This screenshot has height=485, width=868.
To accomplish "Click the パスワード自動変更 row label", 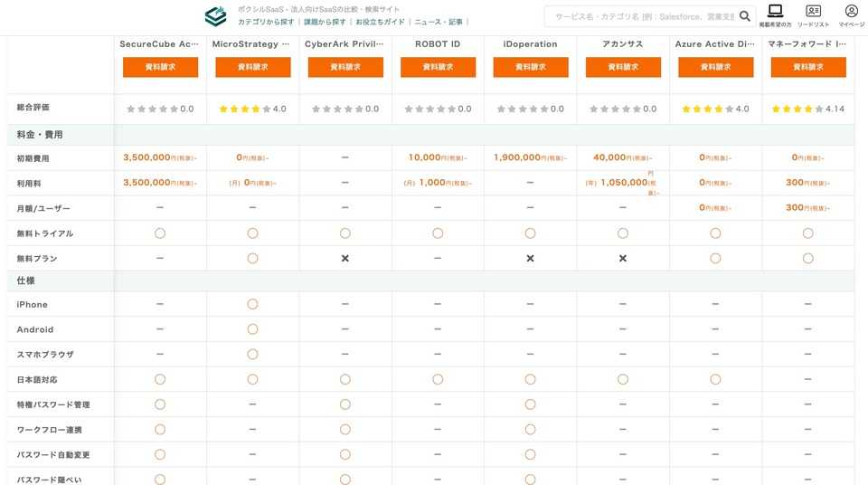I will [53, 455].
